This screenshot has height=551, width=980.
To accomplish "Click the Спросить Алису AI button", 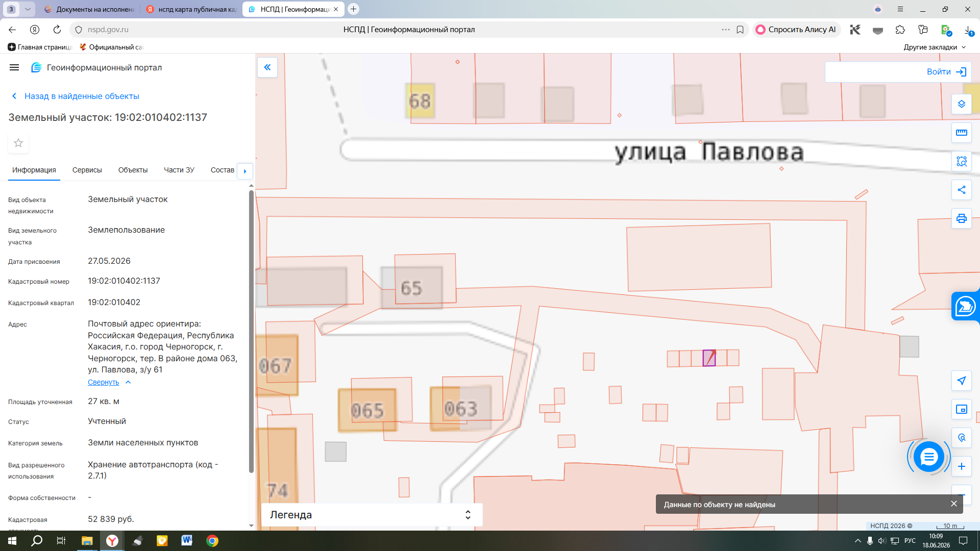I will (796, 30).
